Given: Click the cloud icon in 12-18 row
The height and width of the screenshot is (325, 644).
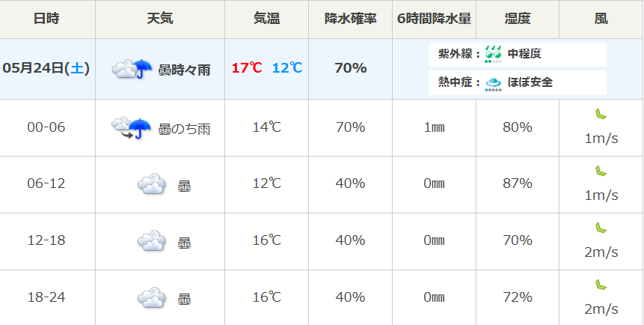Looking at the screenshot, I should click(x=152, y=240).
